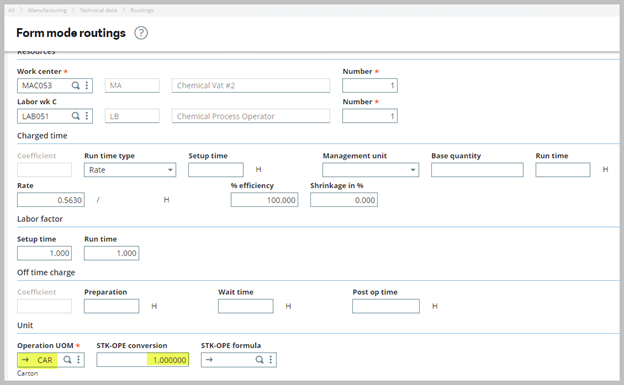Open the help icon beside Form mode routings
Screen dimensions: 624x385
[141, 33]
